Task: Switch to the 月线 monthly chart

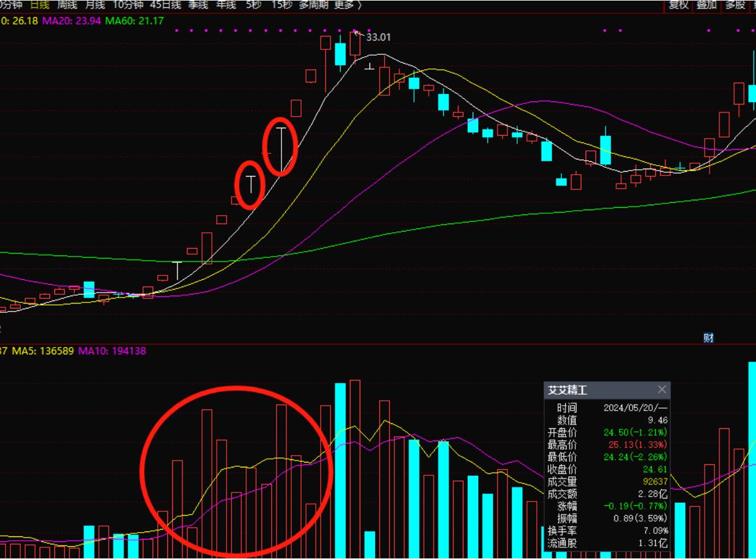Action: (x=95, y=5)
